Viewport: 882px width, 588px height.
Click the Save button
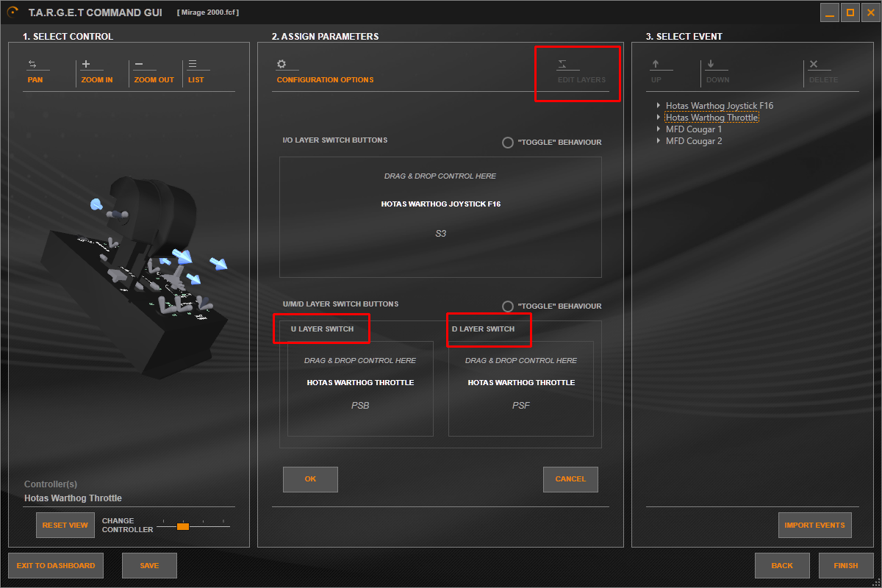point(149,566)
